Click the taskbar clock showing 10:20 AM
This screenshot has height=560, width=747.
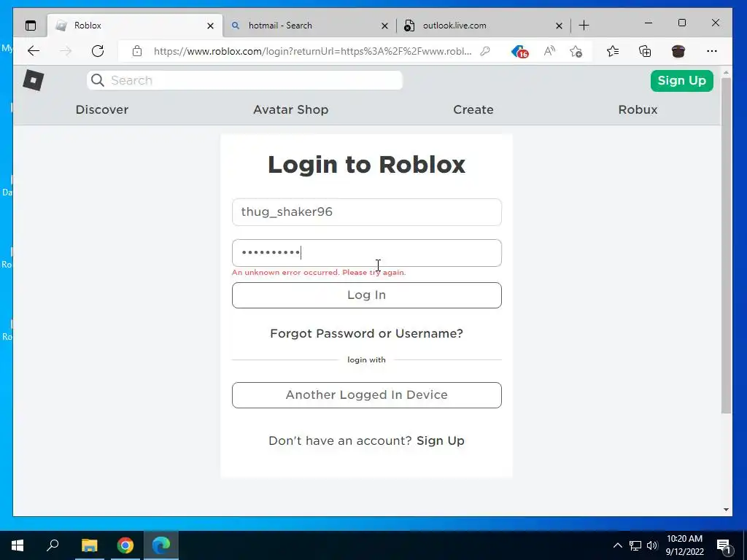tap(684, 545)
